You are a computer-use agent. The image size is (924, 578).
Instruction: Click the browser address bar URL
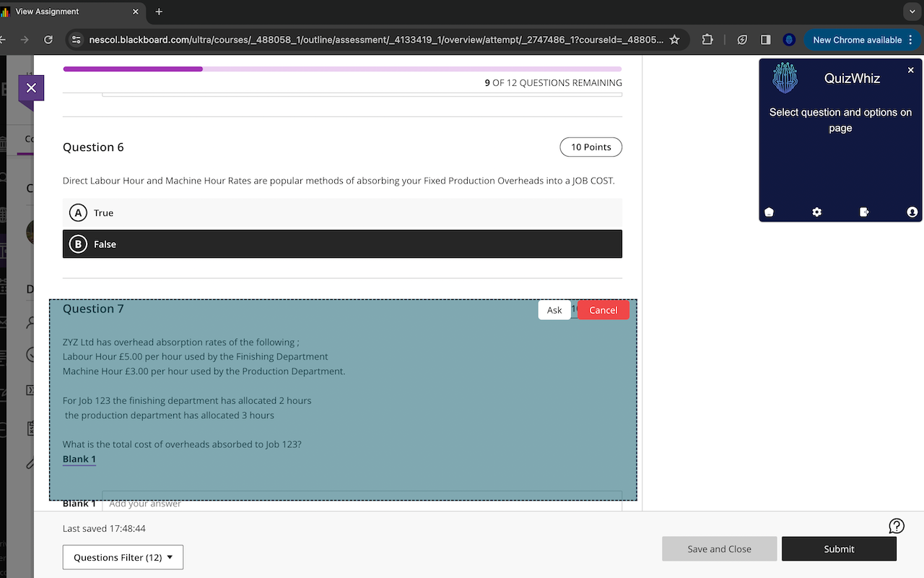(x=376, y=40)
